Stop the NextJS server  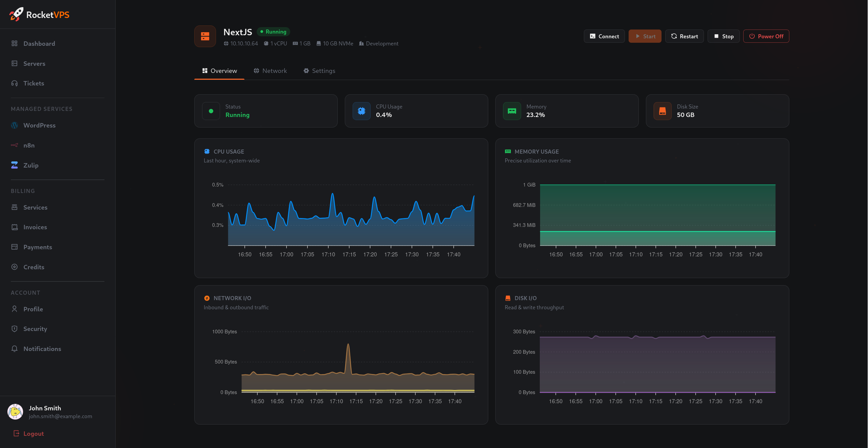click(x=724, y=36)
